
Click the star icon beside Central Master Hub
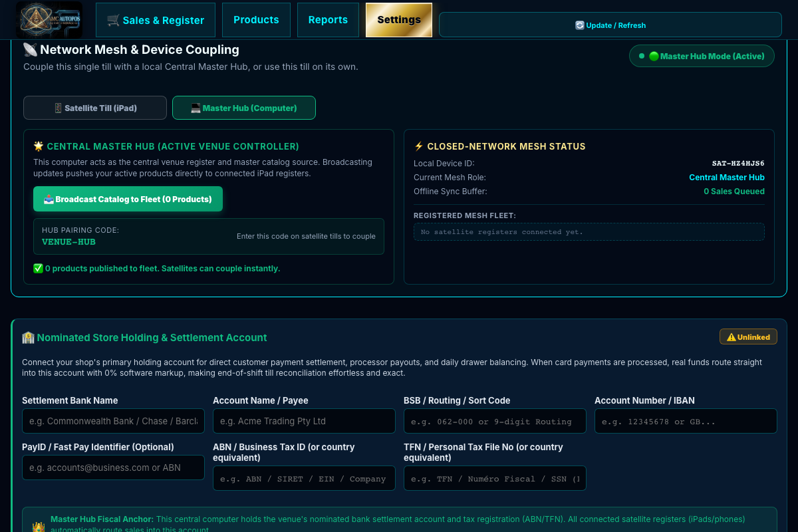39,146
